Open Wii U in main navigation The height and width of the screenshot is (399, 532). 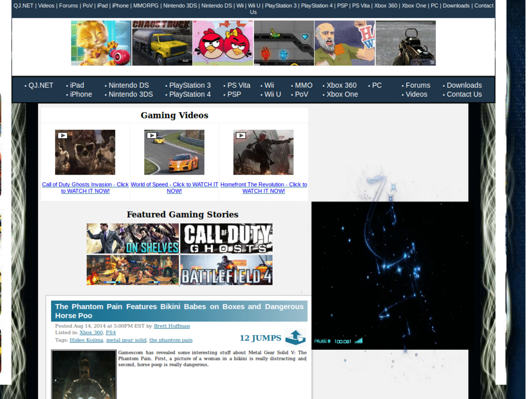click(273, 95)
